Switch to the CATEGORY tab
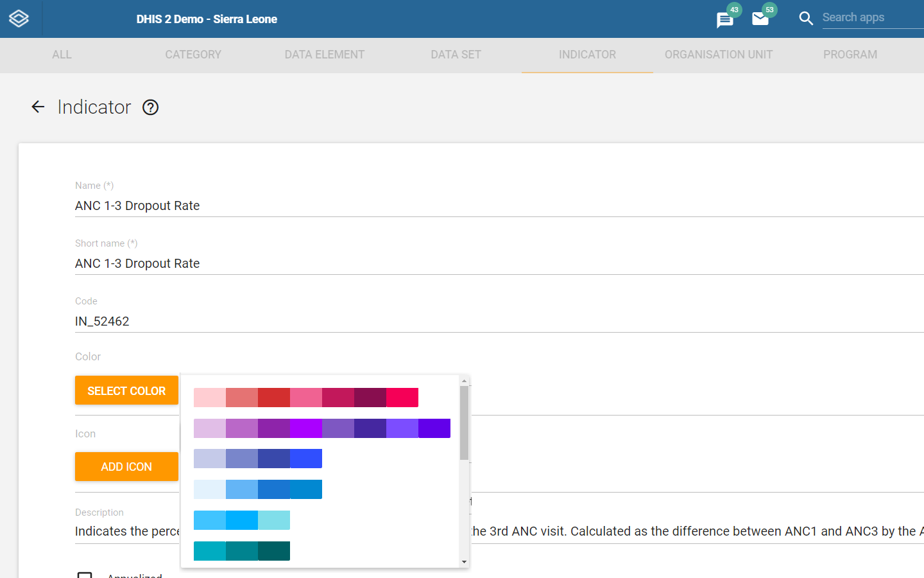The width and height of the screenshot is (924, 578). 193,55
